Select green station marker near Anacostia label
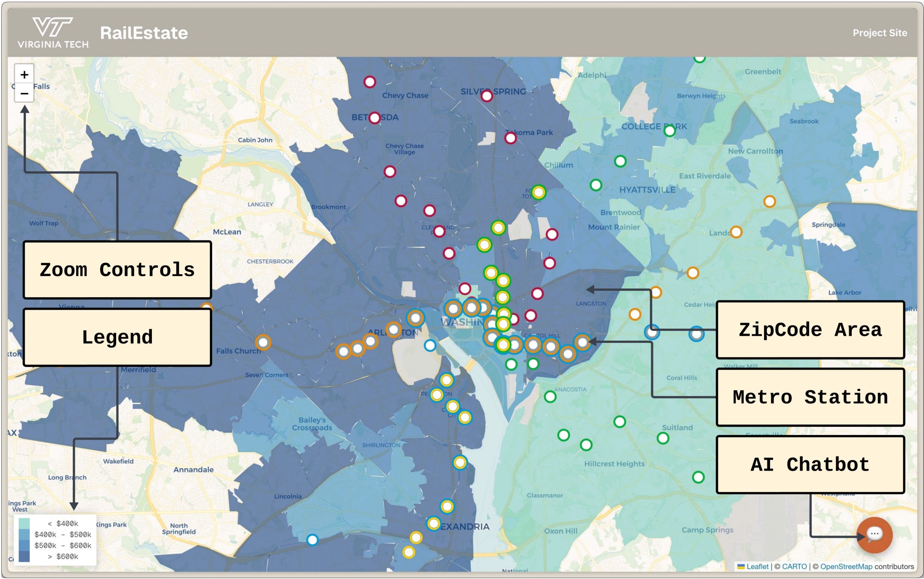Screen dimensions: 924x579 pyautogui.click(x=550, y=397)
